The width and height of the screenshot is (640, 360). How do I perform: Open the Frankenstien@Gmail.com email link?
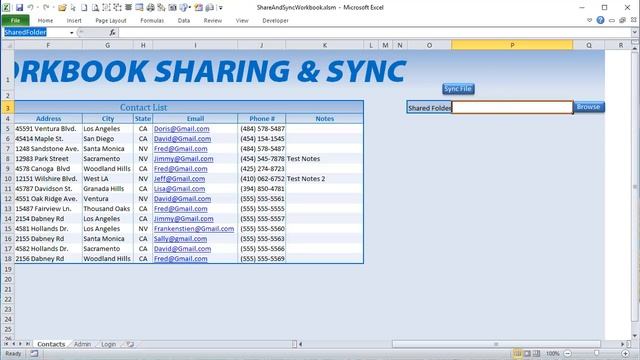point(194,229)
